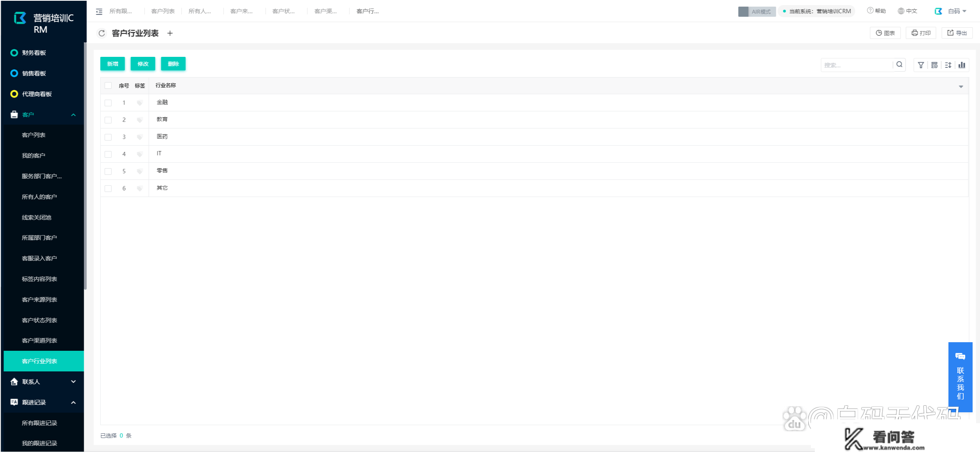The height and width of the screenshot is (452, 980).
Task: Open the 中文 language selector
Action: (908, 11)
